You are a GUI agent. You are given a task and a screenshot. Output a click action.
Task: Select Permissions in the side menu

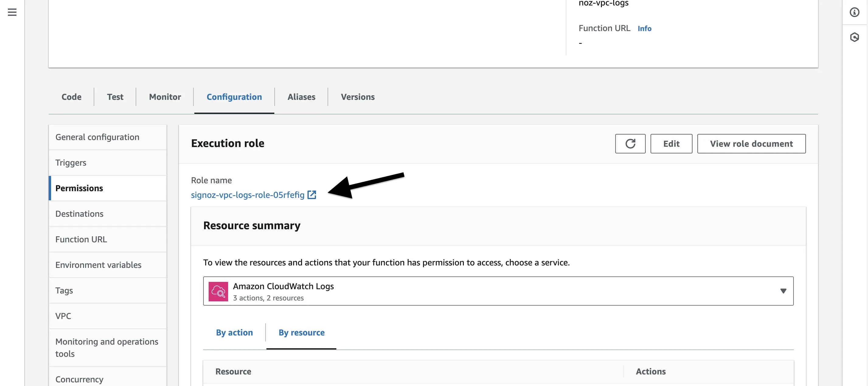click(x=107, y=188)
